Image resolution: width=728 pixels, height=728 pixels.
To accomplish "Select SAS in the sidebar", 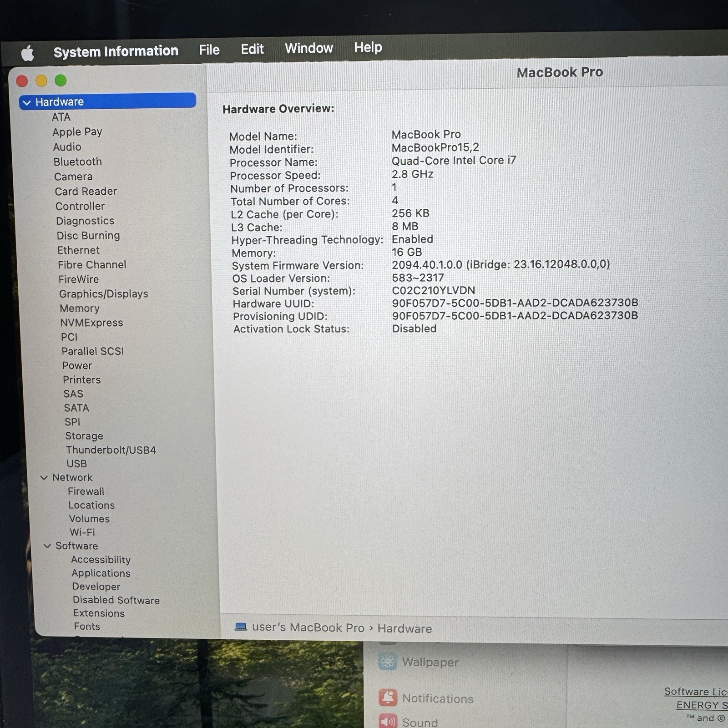I will [73, 394].
